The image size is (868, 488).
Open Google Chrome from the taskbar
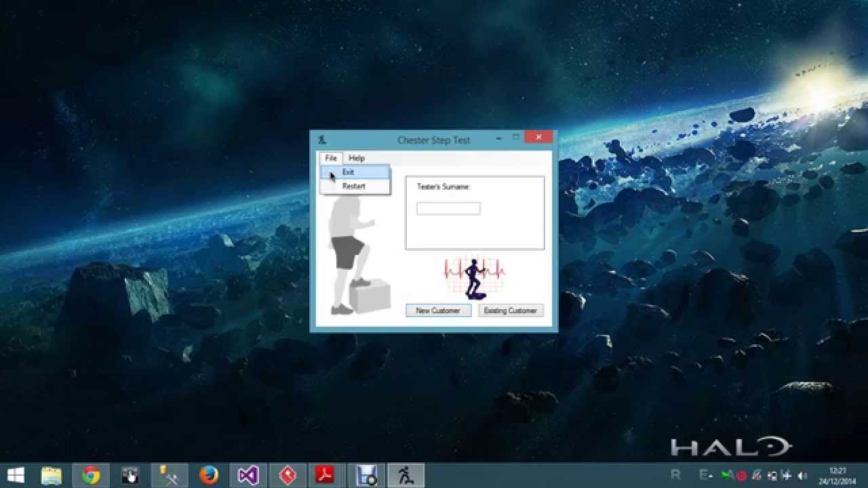click(91, 476)
